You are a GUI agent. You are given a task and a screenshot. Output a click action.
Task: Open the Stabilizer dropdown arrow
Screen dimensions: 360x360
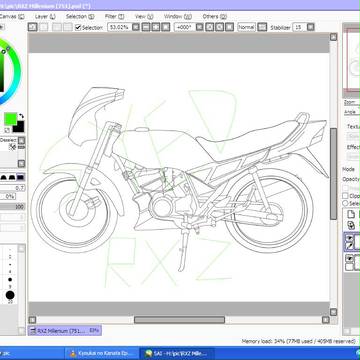coord(311,27)
